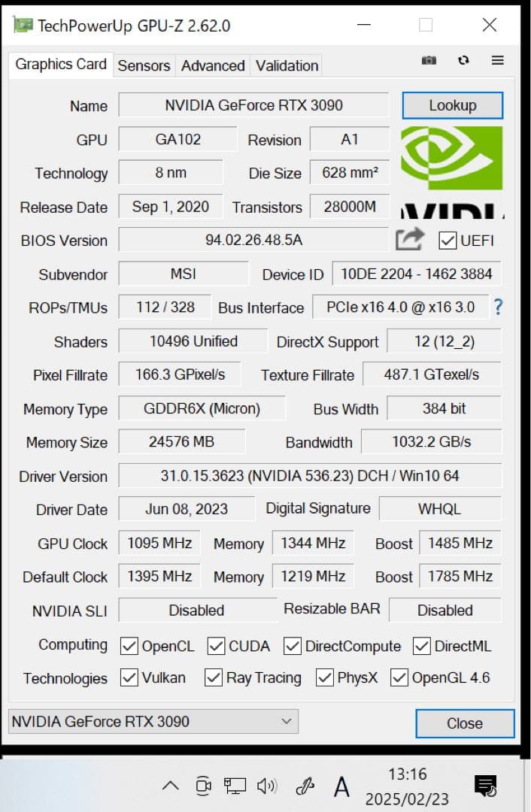Viewport: 531px width, 812px height.
Task: Open the network tray icon
Action: (x=235, y=786)
